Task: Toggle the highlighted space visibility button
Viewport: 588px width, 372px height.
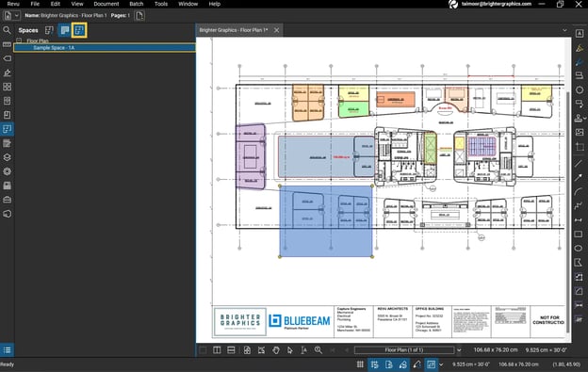Action: (79, 30)
